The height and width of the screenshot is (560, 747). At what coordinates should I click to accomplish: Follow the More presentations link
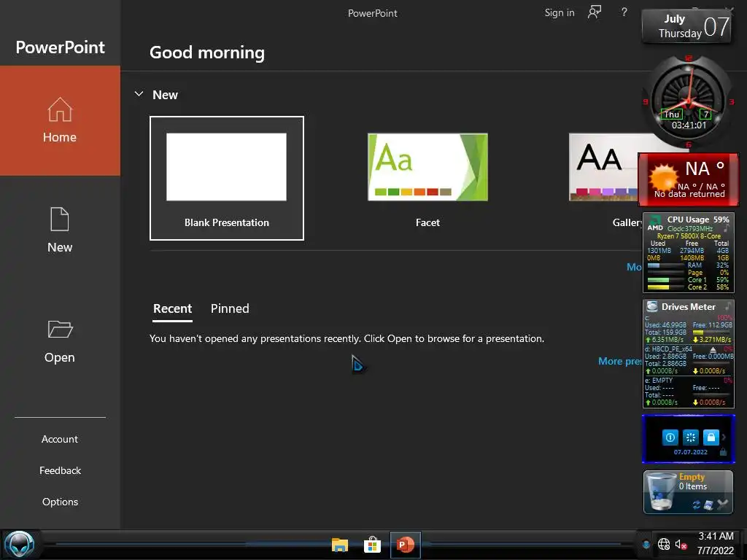tap(619, 361)
